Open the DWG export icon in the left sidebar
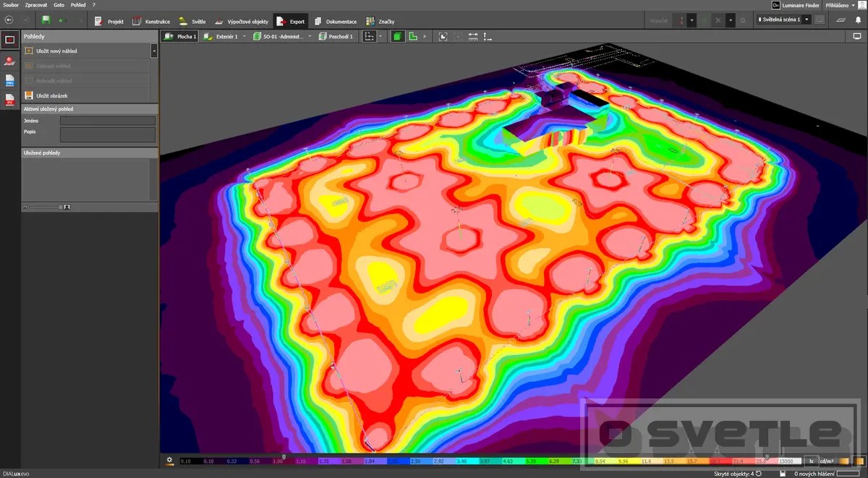 click(x=10, y=80)
